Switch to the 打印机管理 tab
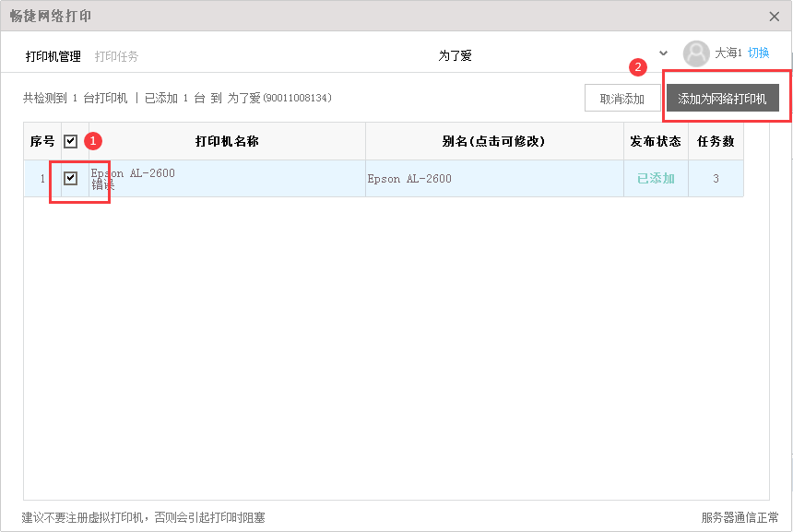Viewport: 793px width, 532px height. pos(53,56)
